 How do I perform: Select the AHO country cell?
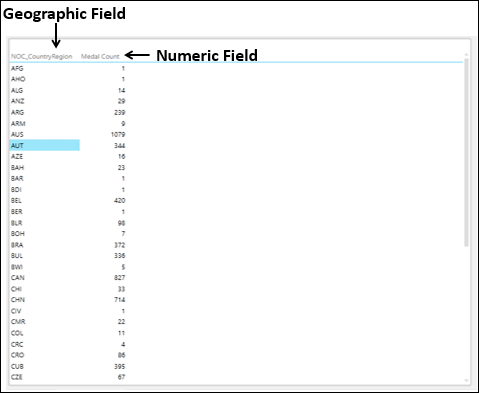click(x=18, y=79)
